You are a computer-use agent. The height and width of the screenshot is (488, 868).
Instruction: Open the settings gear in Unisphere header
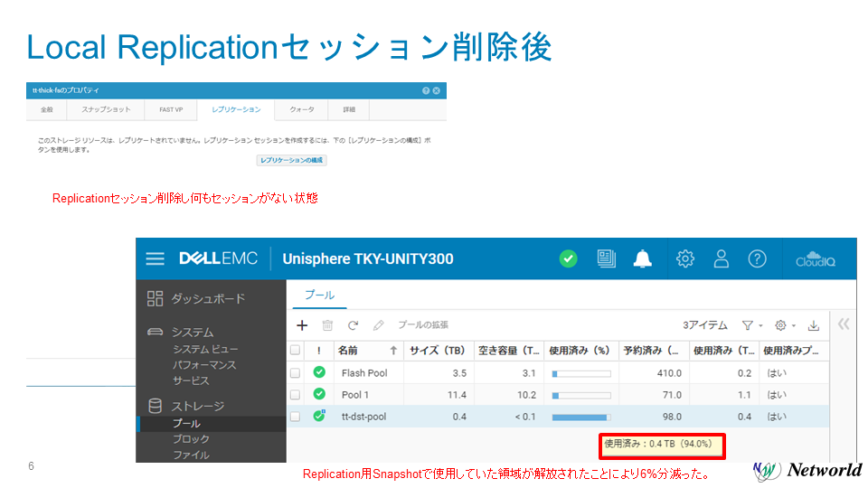684,258
